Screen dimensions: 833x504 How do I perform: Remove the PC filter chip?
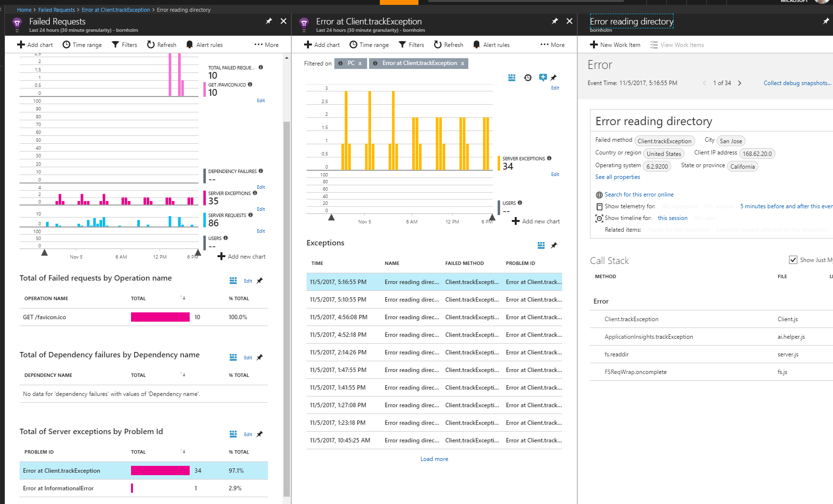pyautogui.click(x=360, y=63)
